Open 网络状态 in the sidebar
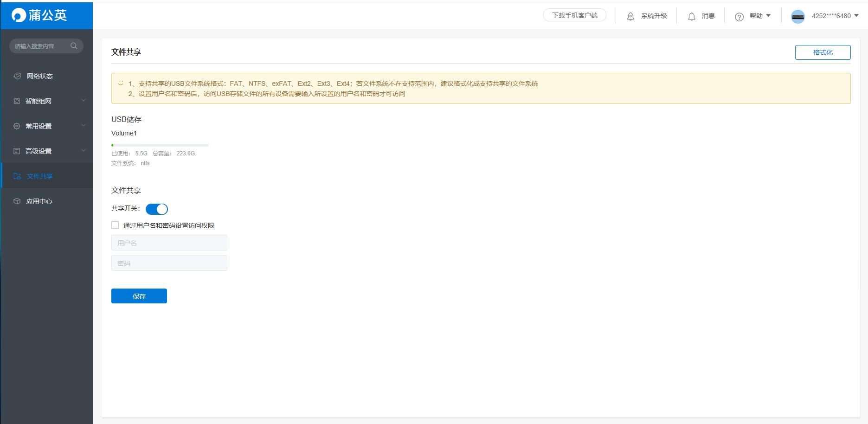This screenshot has height=424, width=868. coord(47,76)
